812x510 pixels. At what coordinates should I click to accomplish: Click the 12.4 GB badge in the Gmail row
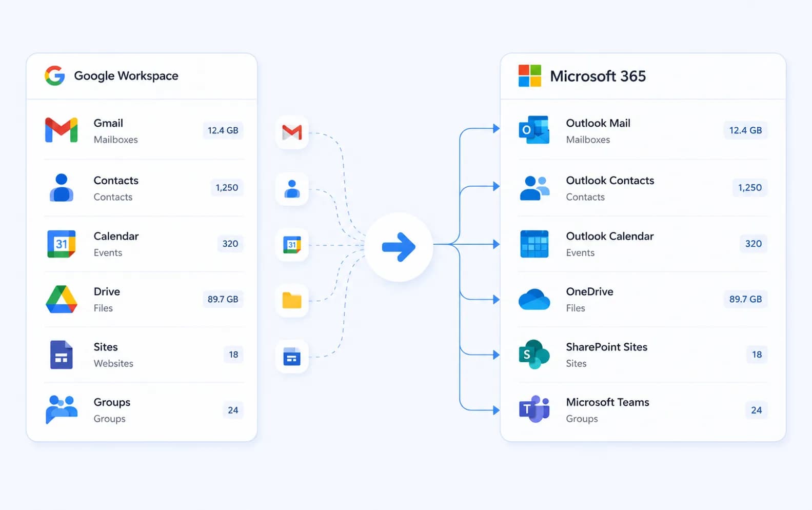pyautogui.click(x=223, y=130)
